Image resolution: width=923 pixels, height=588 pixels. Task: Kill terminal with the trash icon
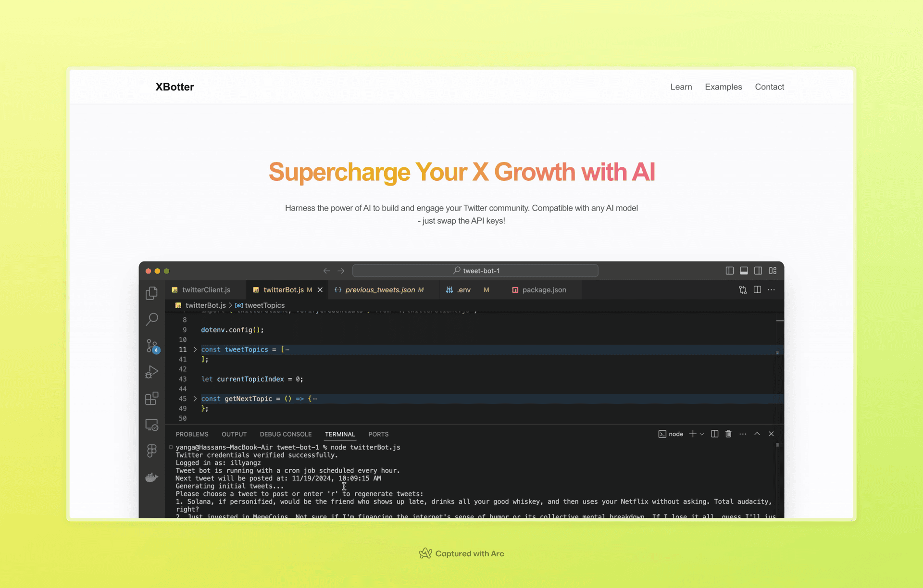[x=728, y=434]
